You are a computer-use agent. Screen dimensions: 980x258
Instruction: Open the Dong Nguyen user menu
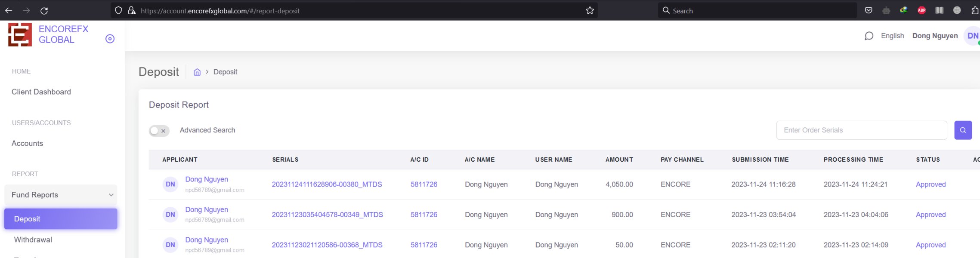[935, 36]
